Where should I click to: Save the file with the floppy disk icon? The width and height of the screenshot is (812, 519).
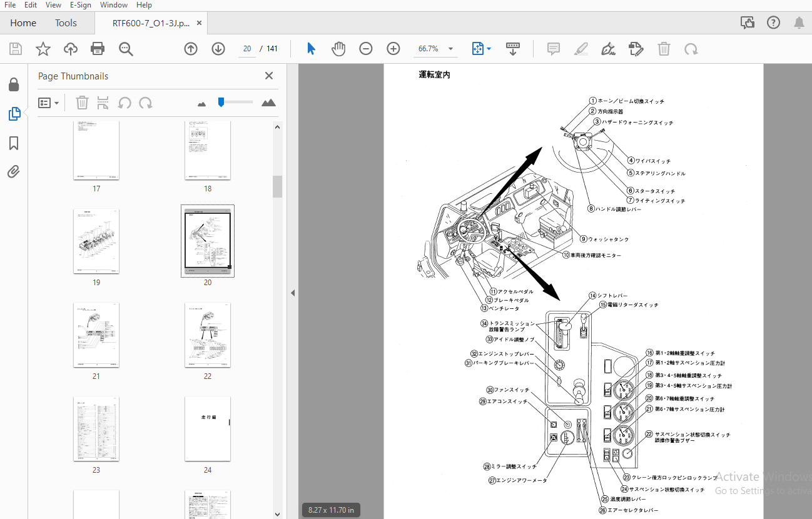click(x=16, y=49)
